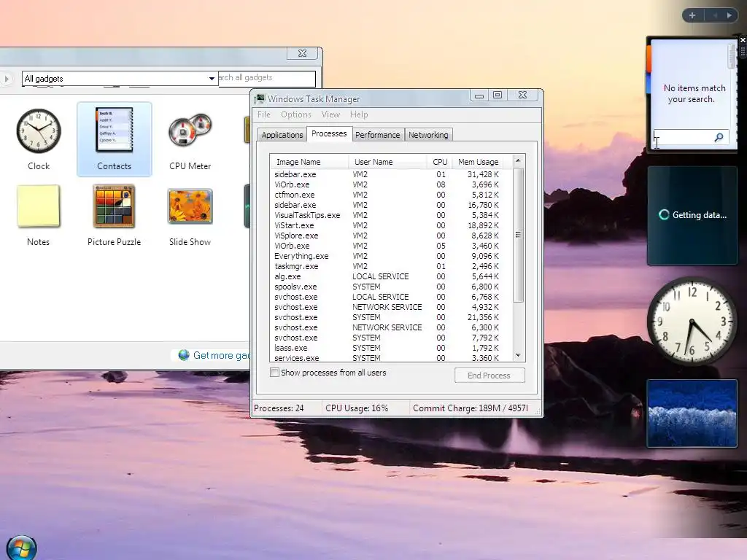The height and width of the screenshot is (560, 747).
Task: Click the globe icon beside Get more gadgets
Action: point(184,355)
